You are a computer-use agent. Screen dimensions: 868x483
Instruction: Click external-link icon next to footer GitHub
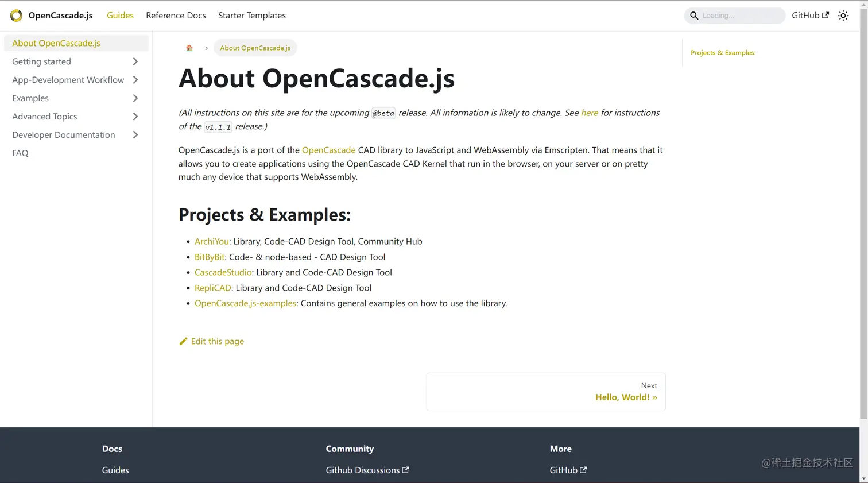(583, 470)
